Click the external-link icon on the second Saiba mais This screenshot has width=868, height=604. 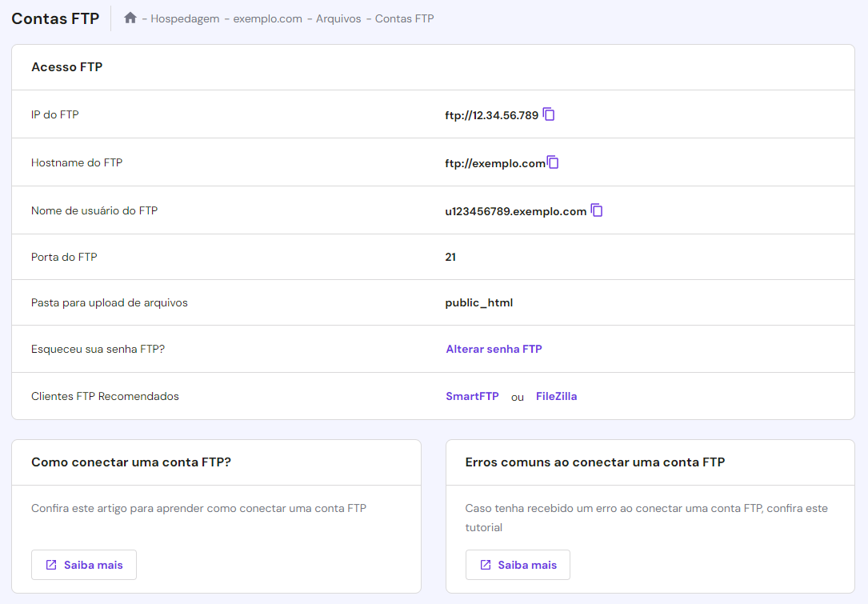tap(486, 565)
